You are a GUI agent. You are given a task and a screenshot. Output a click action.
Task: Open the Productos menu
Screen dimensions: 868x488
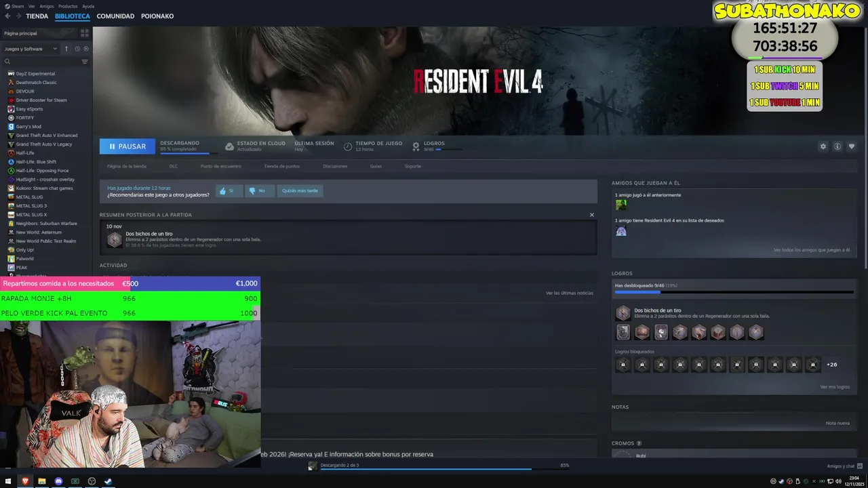68,6
